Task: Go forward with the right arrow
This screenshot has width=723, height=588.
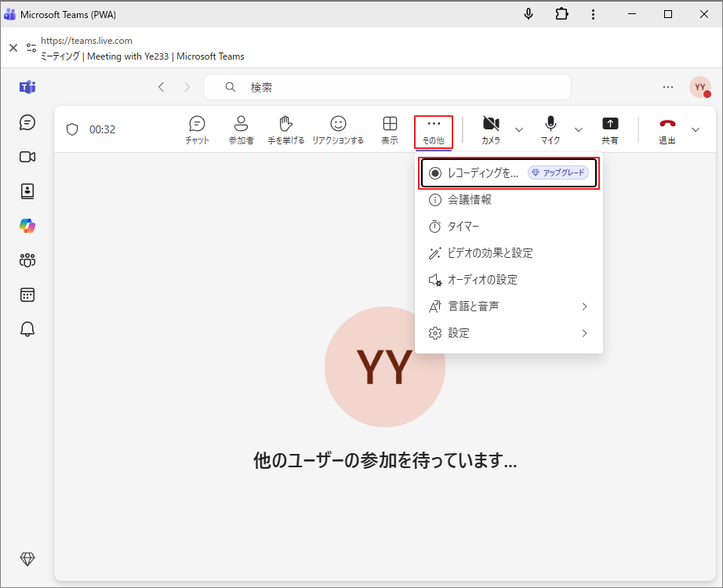Action: [x=187, y=87]
